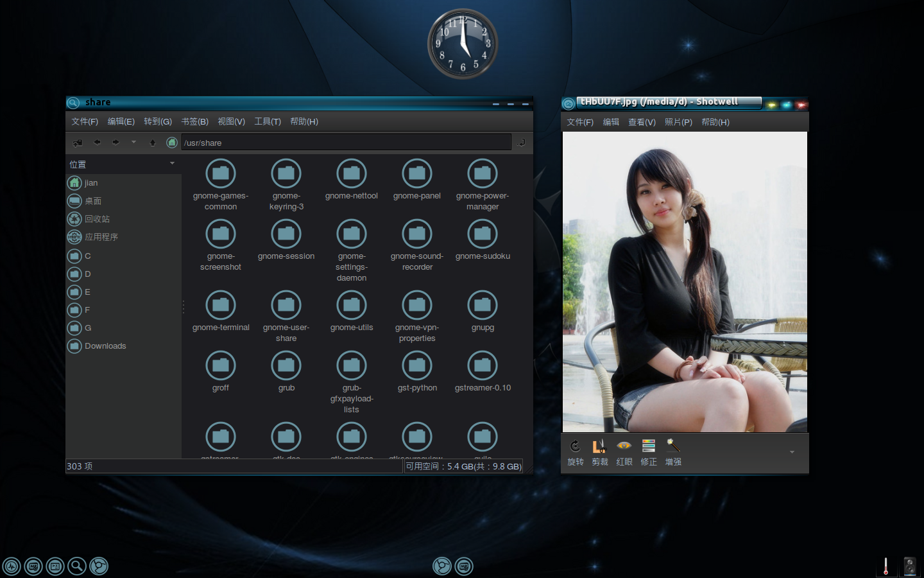Open 工具(T) menu
The width and height of the screenshot is (924, 578).
[268, 121]
